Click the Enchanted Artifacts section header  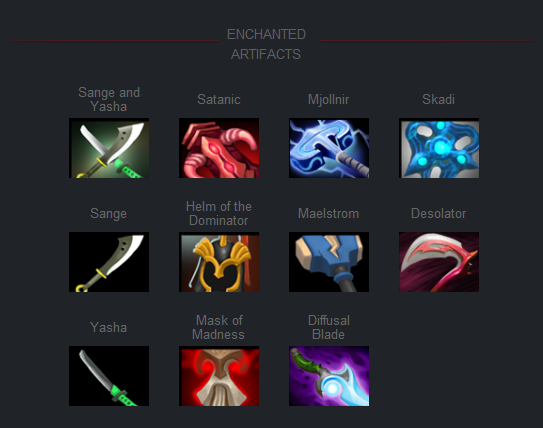266,44
